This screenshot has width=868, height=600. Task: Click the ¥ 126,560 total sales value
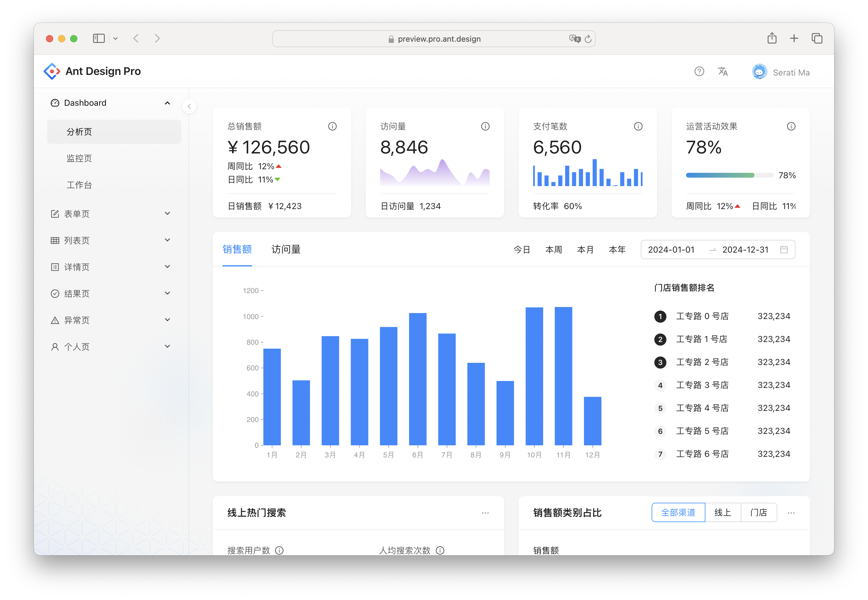coord(269,147)
